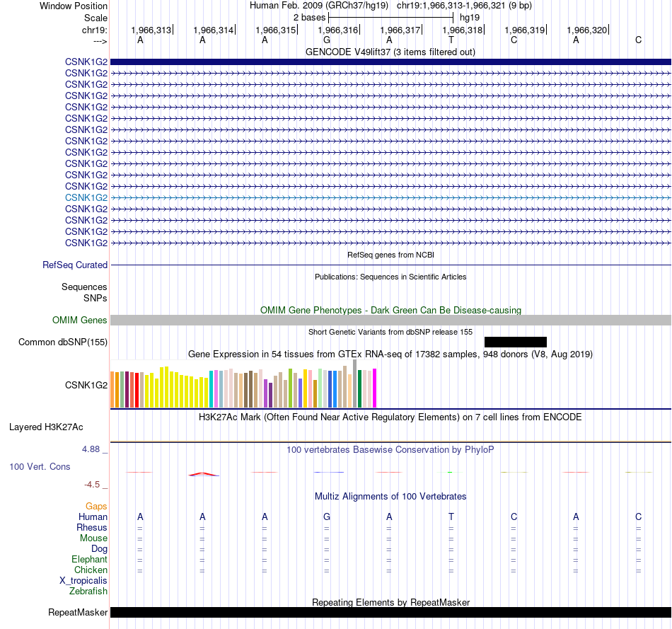Click the light blue CSNK1G2 transcript label
The image size is (672, 629).
[86, 197]
